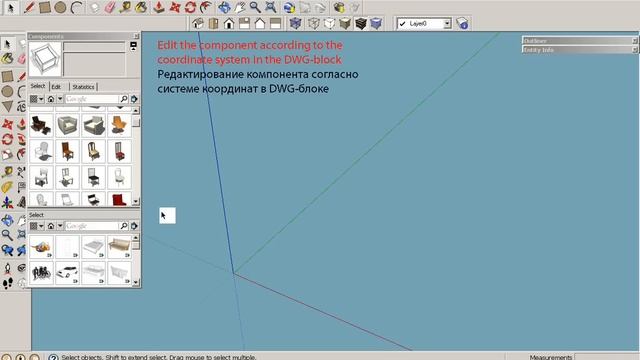Switch to Top view
The image size is (640, 360).
(x=213, y=24)
